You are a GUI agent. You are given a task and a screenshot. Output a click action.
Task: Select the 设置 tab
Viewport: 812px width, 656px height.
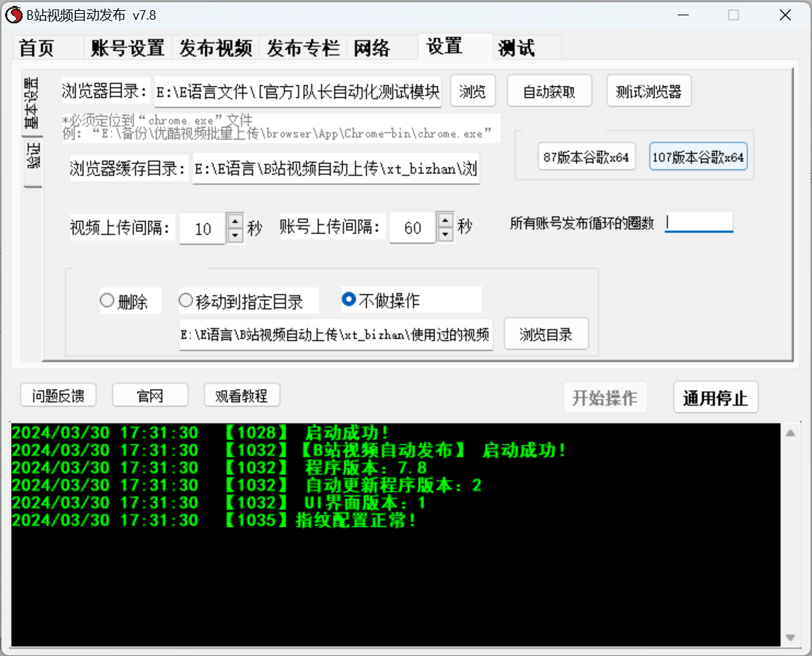click(x=455, y=46)
